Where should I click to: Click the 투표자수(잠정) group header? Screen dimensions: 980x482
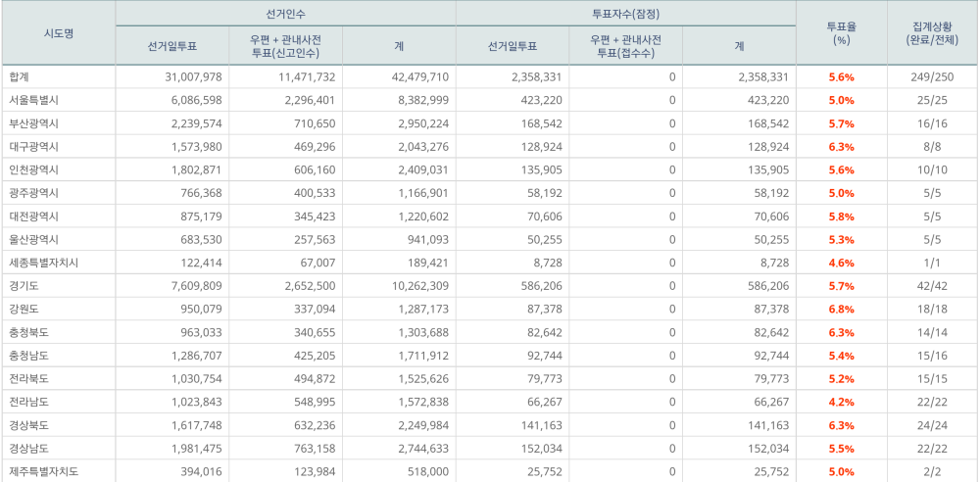(625, 13)
